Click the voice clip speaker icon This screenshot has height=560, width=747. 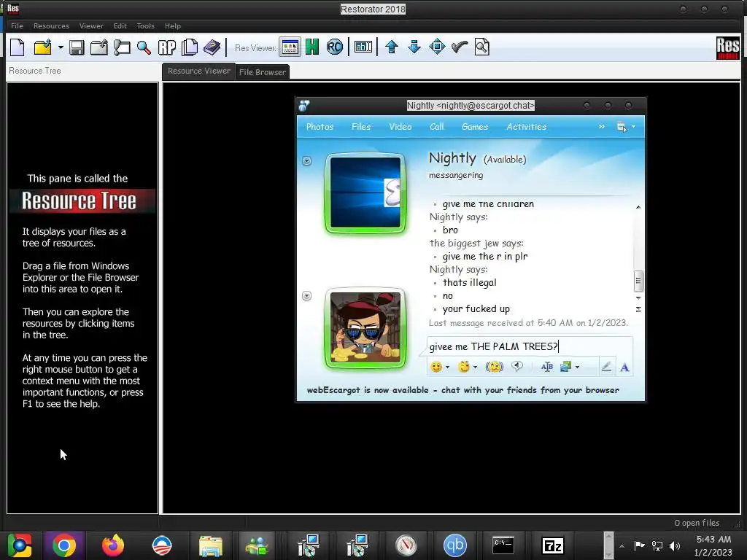pyautogui.click(x=517, y=366)
